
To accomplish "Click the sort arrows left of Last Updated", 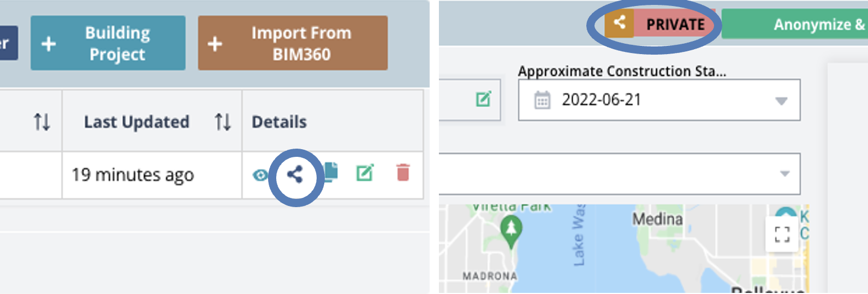I will (x=41, y=122).
